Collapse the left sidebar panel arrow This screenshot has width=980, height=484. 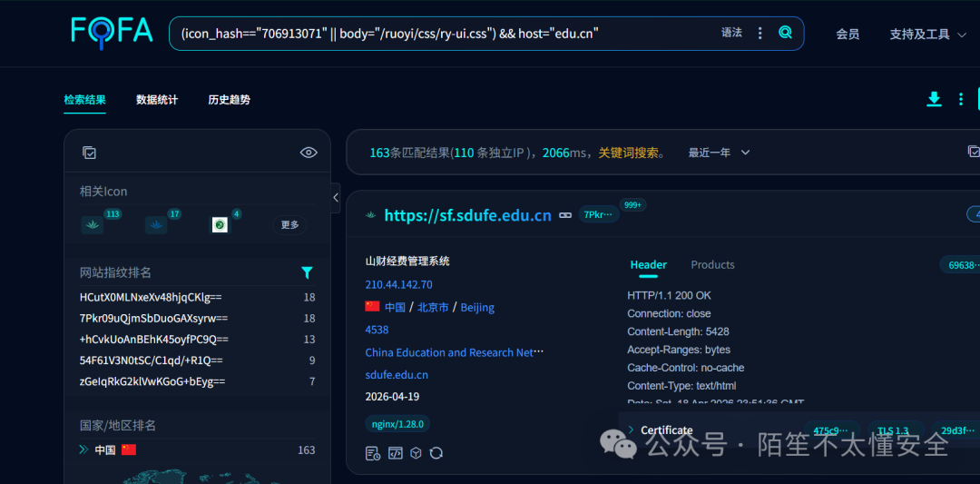click(336, 198)
